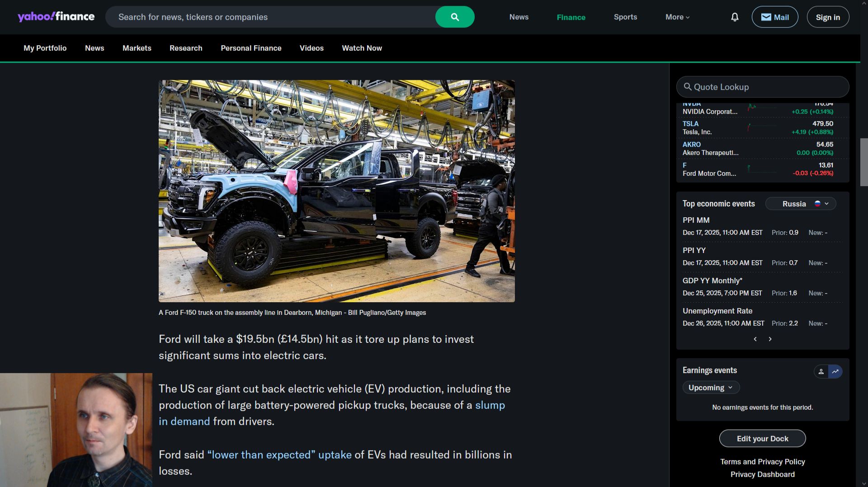
Task: Click the "Earnings events" heading
Action: (710, 370)
